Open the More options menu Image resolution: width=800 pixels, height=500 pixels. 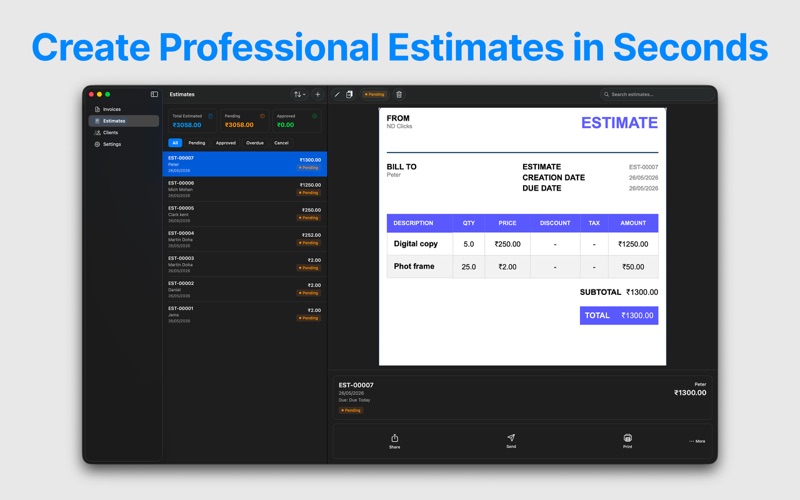(x=697, y=441)
